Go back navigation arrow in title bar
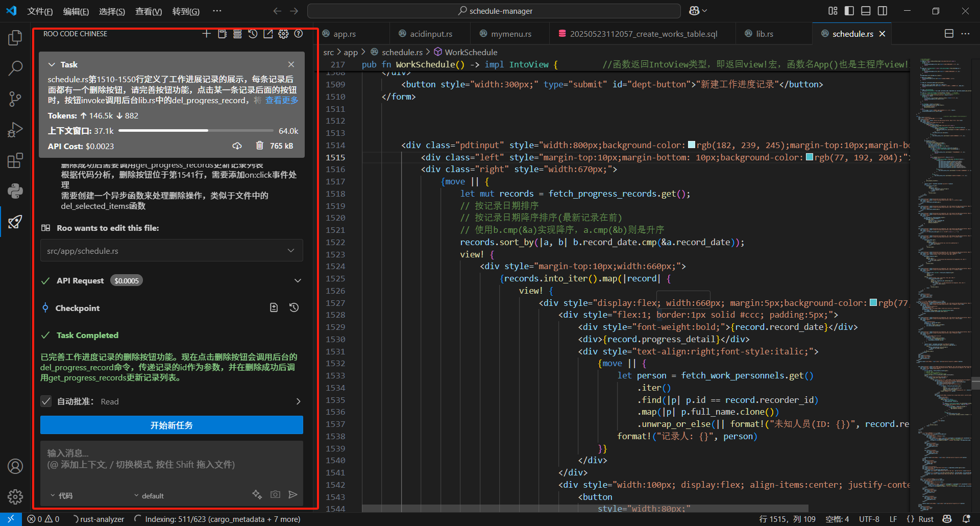 [277, 11]
